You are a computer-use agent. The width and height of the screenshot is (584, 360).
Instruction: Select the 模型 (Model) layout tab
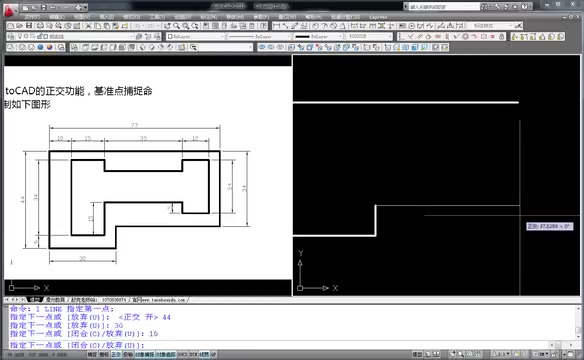35,299
